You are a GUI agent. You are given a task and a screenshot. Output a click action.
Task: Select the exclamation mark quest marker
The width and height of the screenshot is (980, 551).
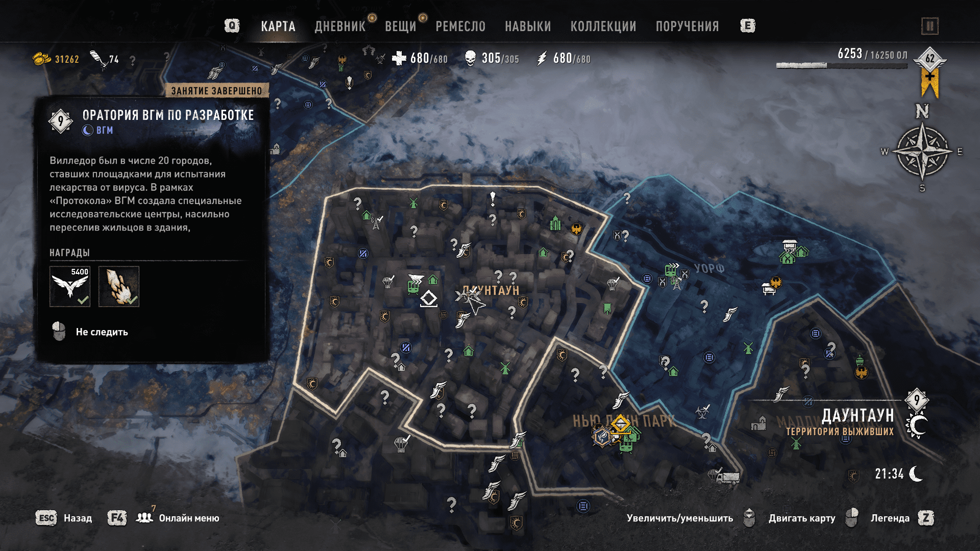click(x=493, y=198)
